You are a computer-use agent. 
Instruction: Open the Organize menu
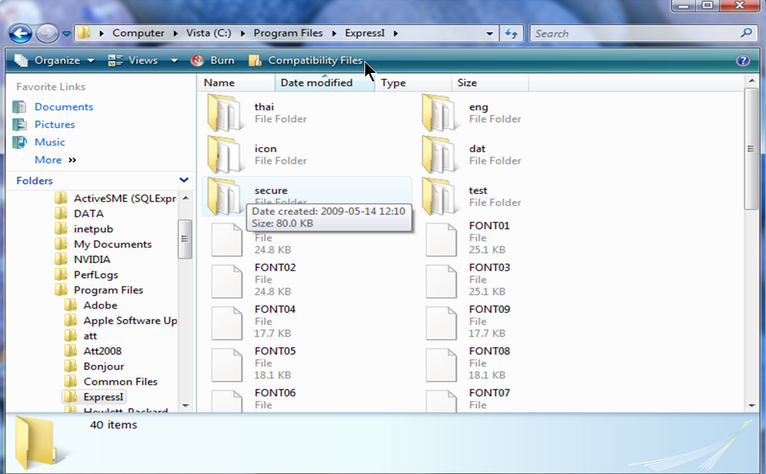click(x=54, y=61)
